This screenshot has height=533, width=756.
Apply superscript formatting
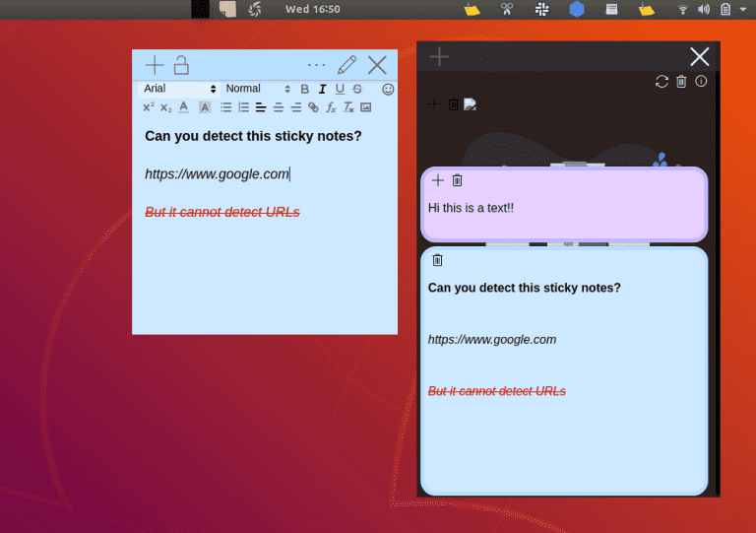click(x=149, y=107)
